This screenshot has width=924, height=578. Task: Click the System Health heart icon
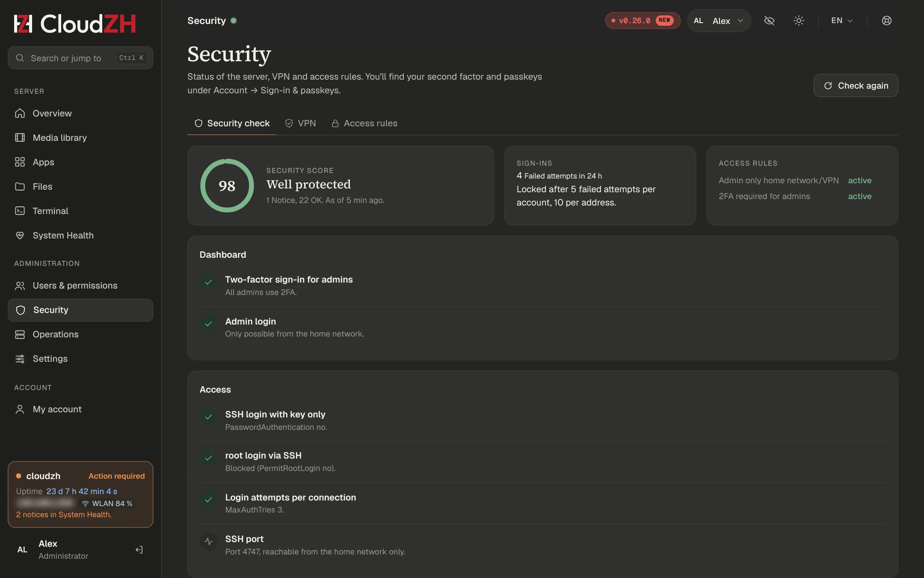coord(20,235)
